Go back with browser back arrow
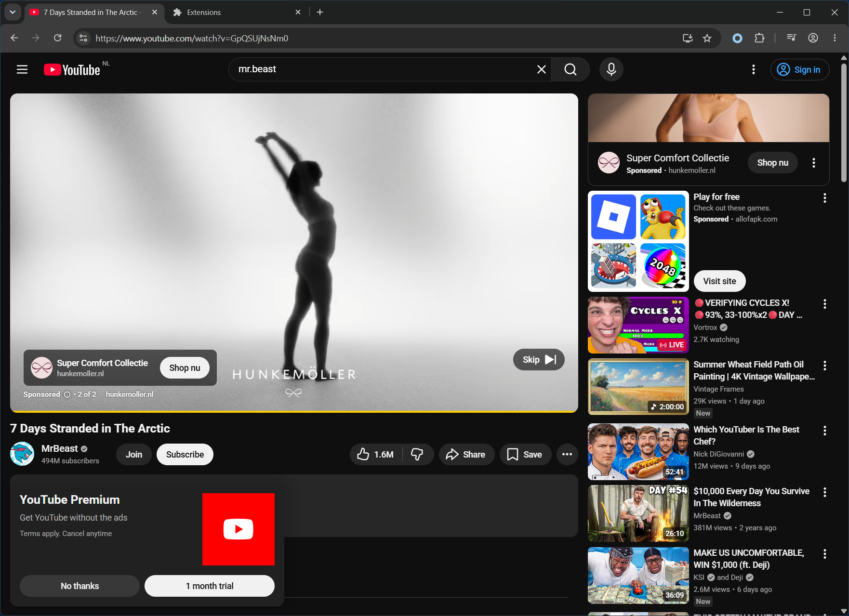The width and height of the screenshot is (849, 616). pyautogui.click(x=14, y=38)
